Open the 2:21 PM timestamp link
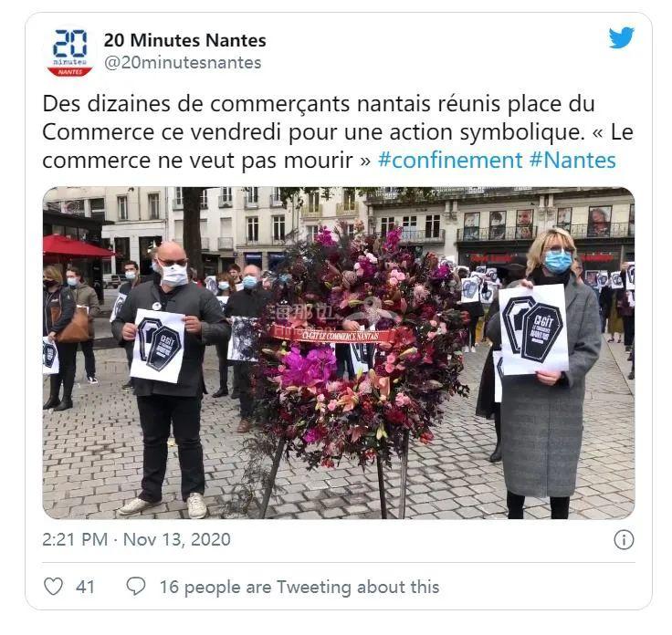This screenshot has height=635, width=672. [x=75, y=539]
